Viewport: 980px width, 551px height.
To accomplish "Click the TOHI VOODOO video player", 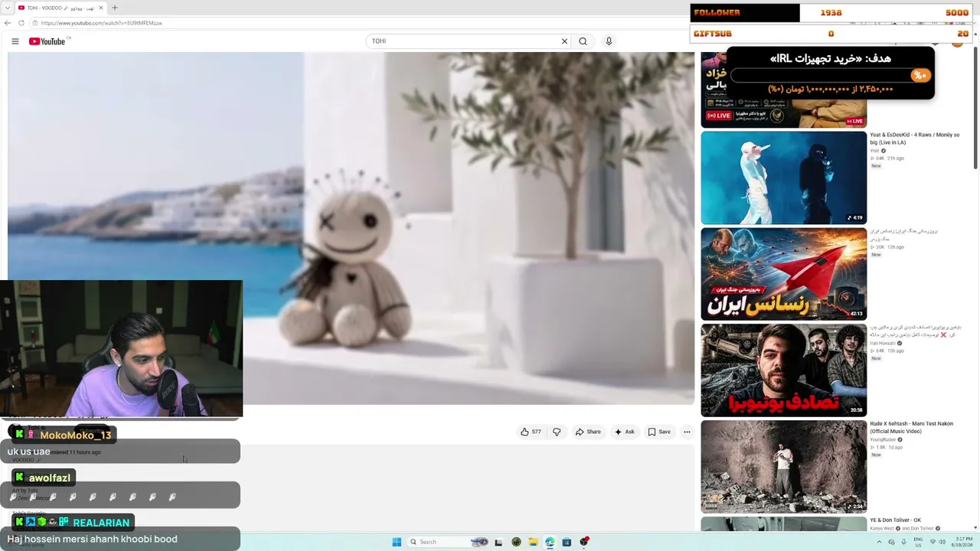I will pyautogui.click(x=351, y=228).
